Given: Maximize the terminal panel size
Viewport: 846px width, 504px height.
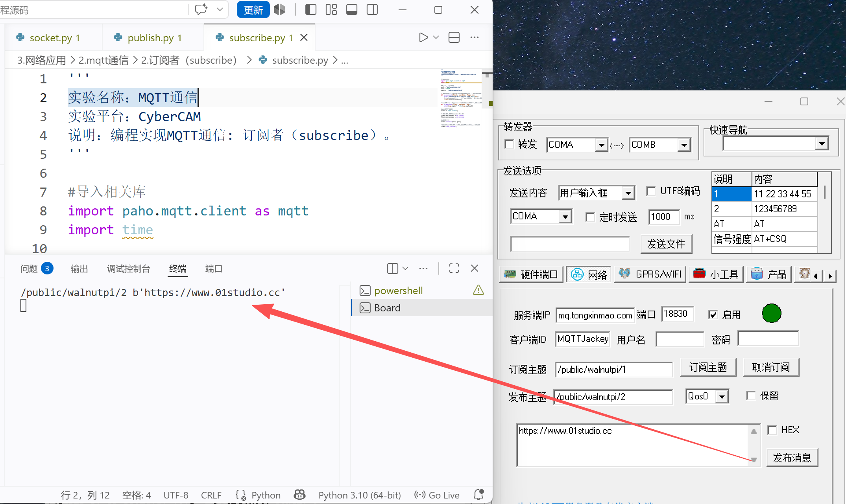Looking at the screenshot, I should (454, 269).
